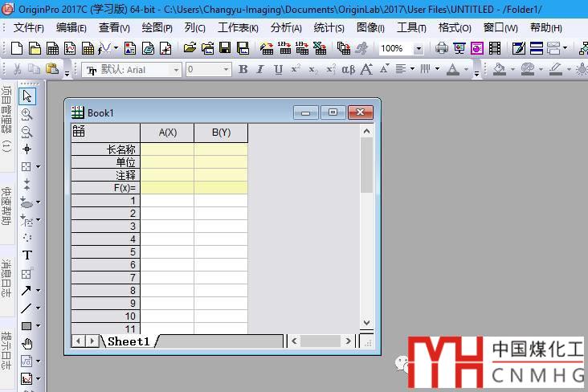Image resolution: width=588 pixels, height=392 pixels.
Task: Select the Sheet1 tab
Action: click(x=129, y=341)
